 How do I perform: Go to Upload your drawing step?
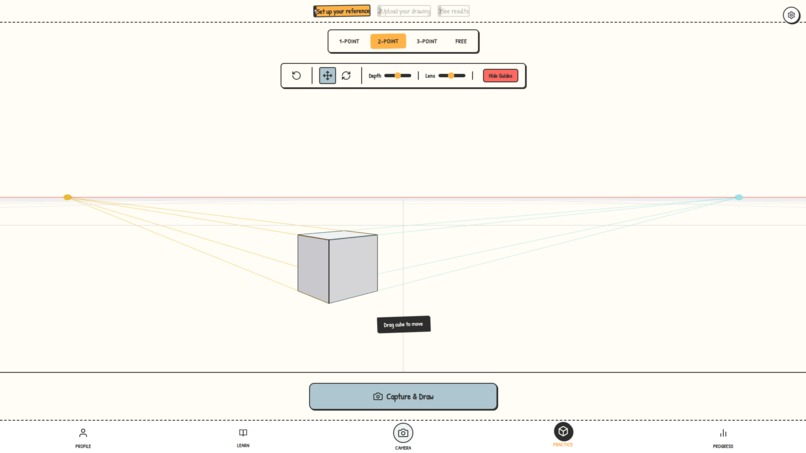tap(404, 11)
